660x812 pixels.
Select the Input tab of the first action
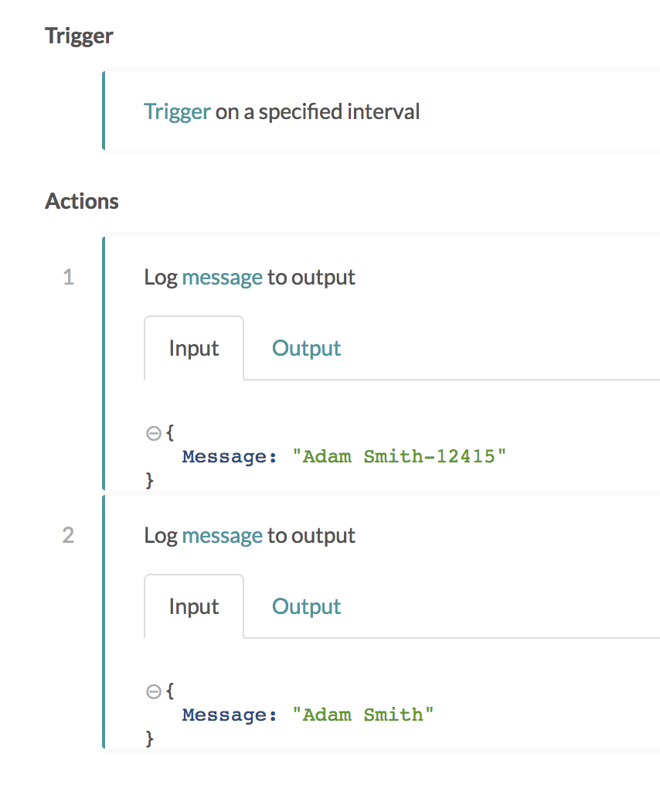193,348
